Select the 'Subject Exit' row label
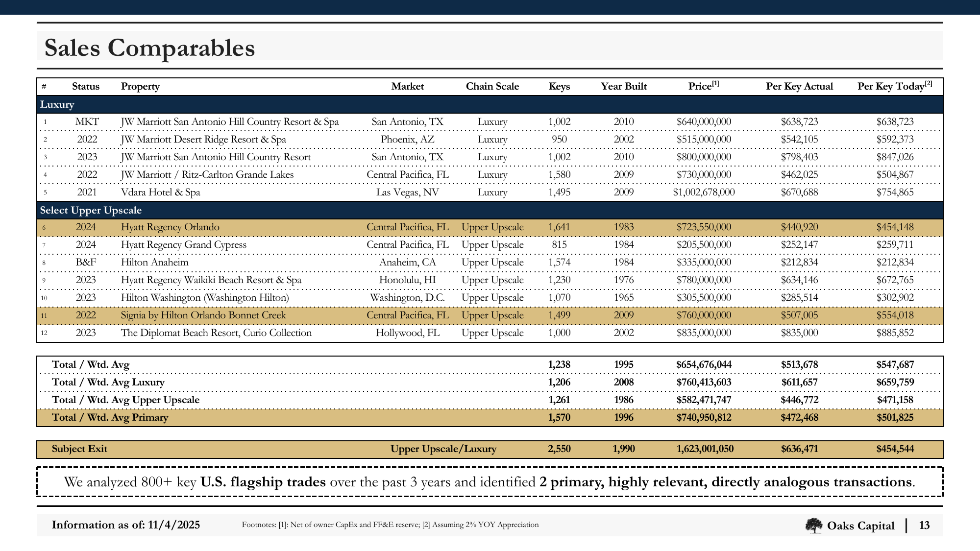 coord(79,449)
